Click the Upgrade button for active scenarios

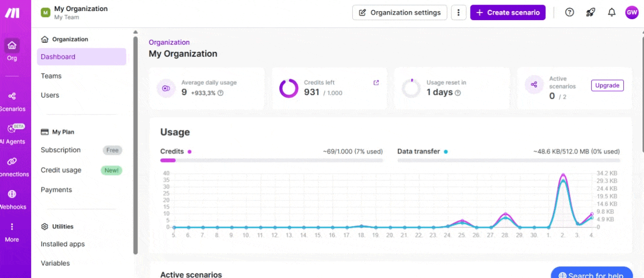[607, 86]
